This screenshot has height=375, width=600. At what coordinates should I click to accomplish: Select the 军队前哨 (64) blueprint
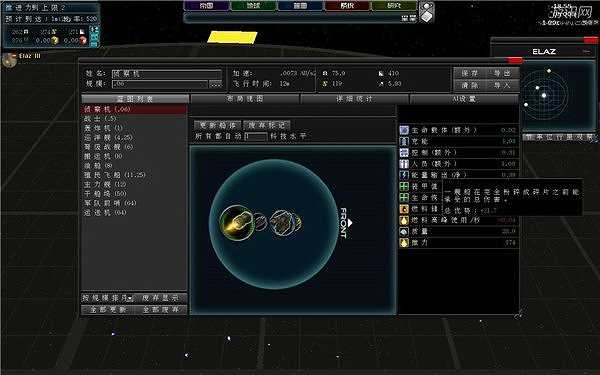point(134,203)
